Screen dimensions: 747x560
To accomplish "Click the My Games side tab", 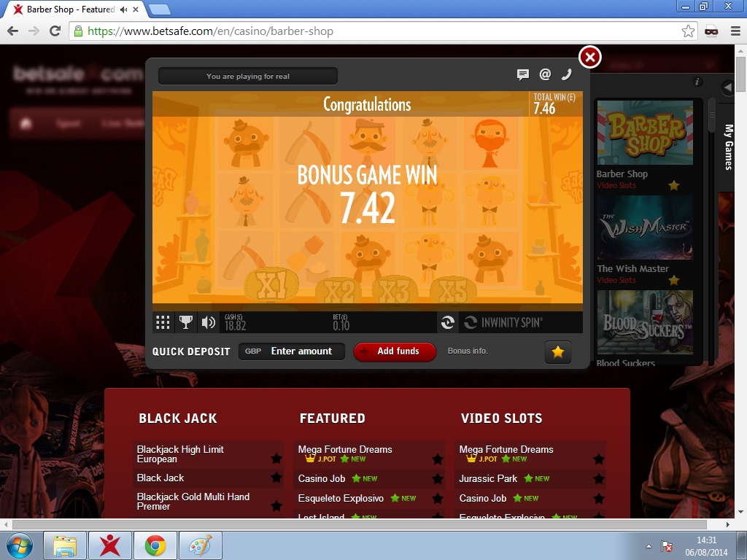I will point(728,147).
